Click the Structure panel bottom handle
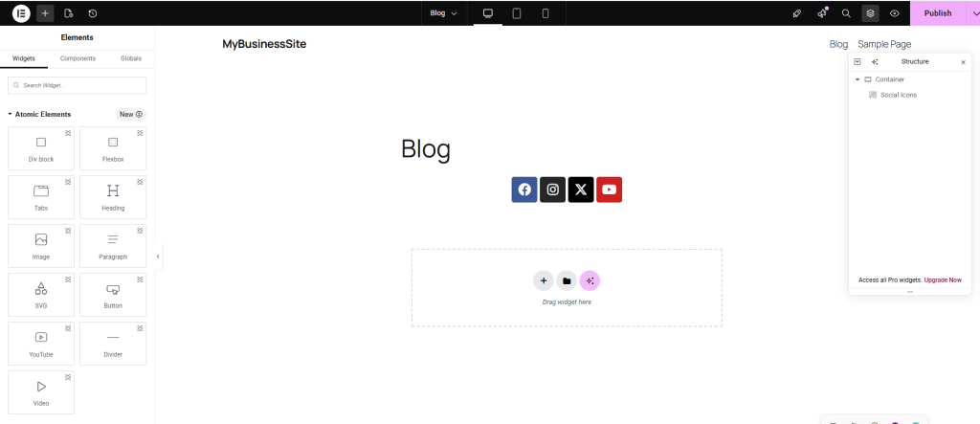The width and height of the screenshot is (980, 424). [910, 292]
